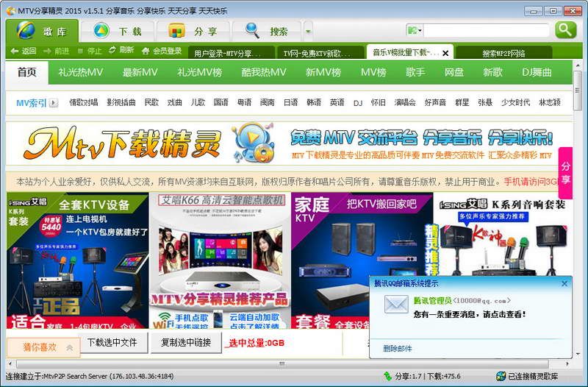Open 新MV榜 in the green menu

pyautogui.click(x=323, y=72)
